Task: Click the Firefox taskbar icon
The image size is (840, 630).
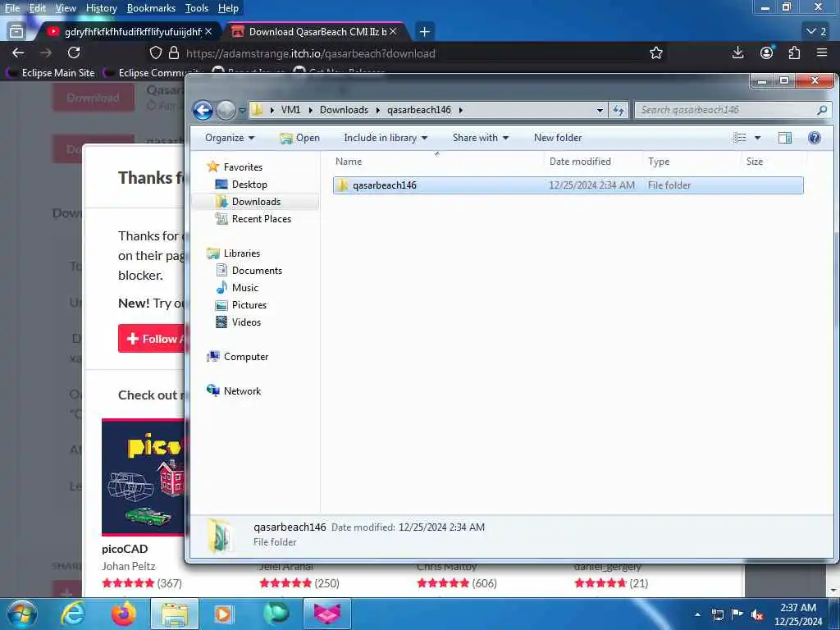Action: (x=124, y=614)
